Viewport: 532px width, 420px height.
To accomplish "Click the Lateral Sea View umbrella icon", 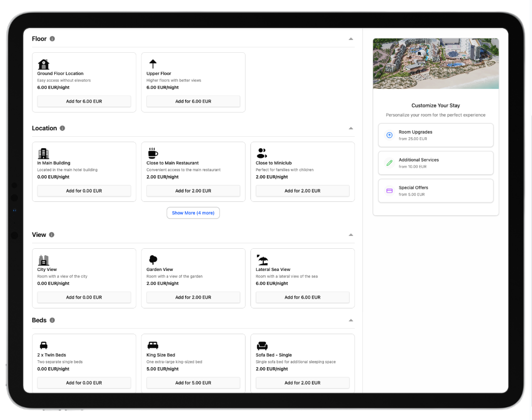I will 262,260.
